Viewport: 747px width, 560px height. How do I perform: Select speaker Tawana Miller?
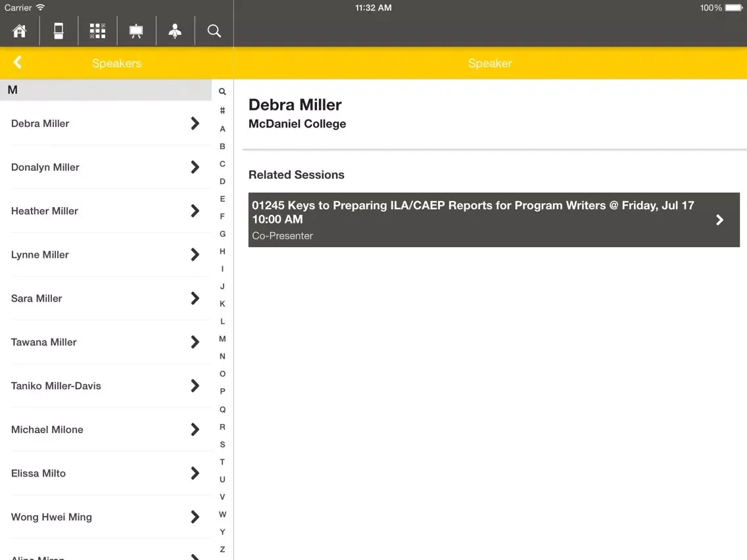point(106,342)
